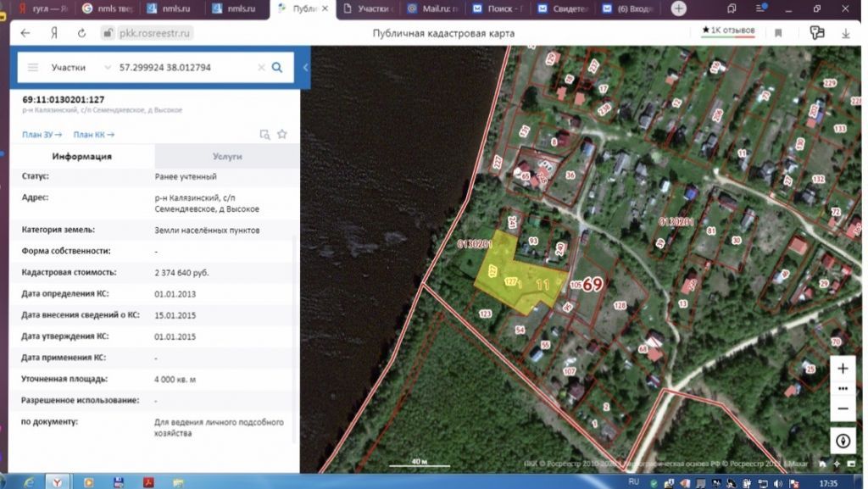Clear the coordinates search field
The height and width of the screenshot is (489, 868).
click(x=261, y=67)
